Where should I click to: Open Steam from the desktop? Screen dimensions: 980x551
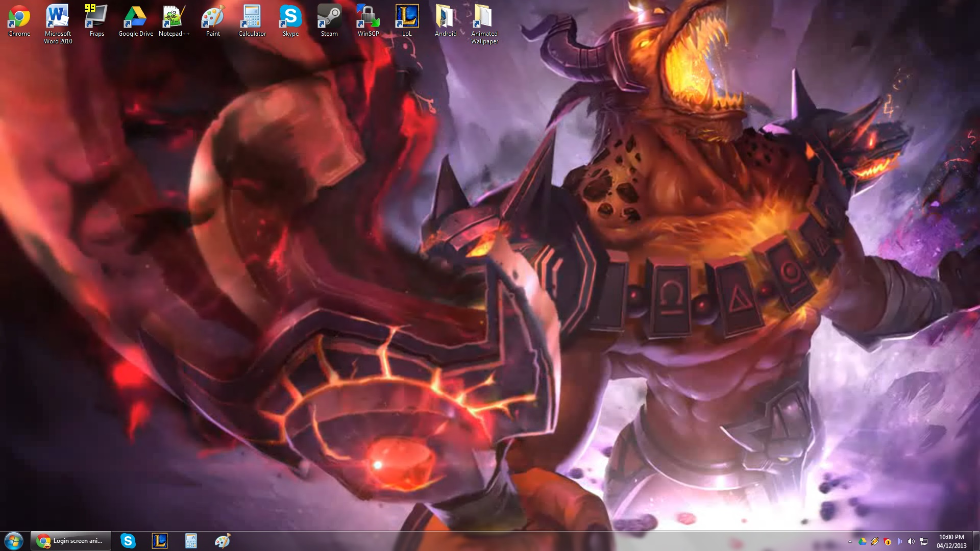pyautogui.click(x=329, y=15)
